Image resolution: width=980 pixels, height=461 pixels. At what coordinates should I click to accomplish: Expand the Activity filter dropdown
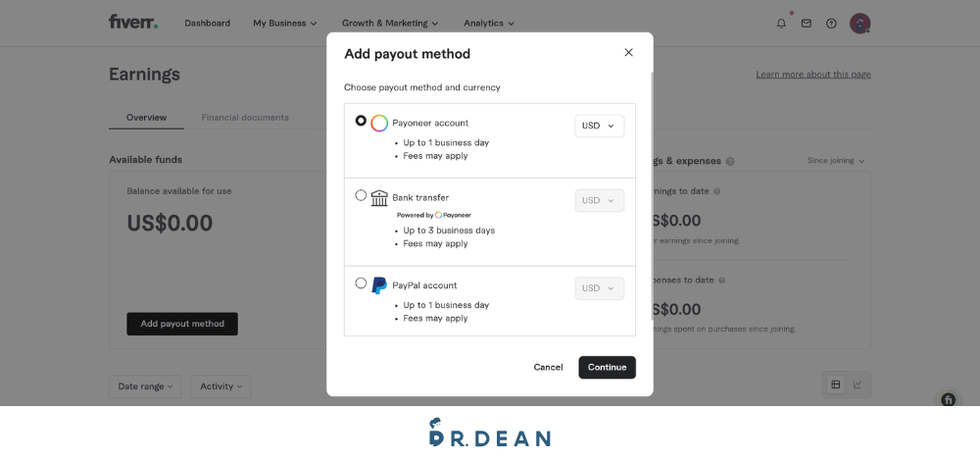[x=220, y=386]
